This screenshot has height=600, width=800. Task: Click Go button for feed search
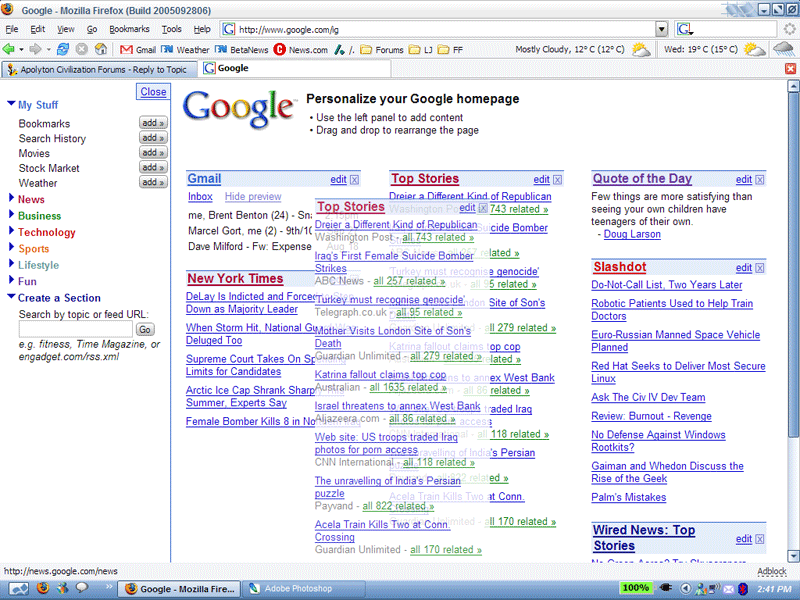coord(145,329)
